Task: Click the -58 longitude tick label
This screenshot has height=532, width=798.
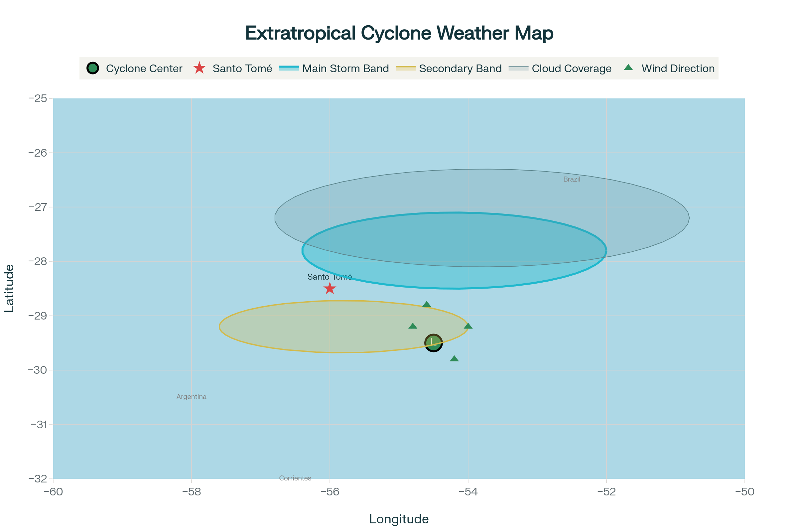Action: point(192,492)
